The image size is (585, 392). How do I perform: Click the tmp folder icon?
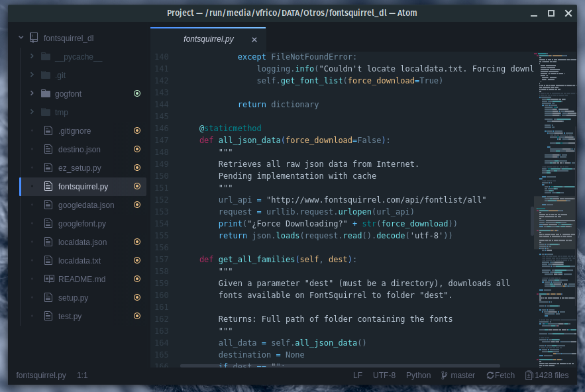[46, 113]
